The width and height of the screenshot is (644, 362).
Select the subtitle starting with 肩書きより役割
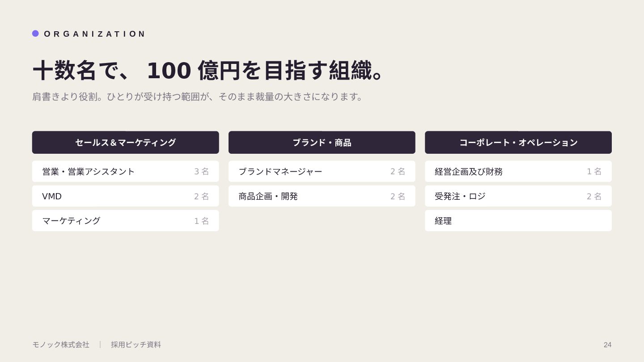pos(197,97)
